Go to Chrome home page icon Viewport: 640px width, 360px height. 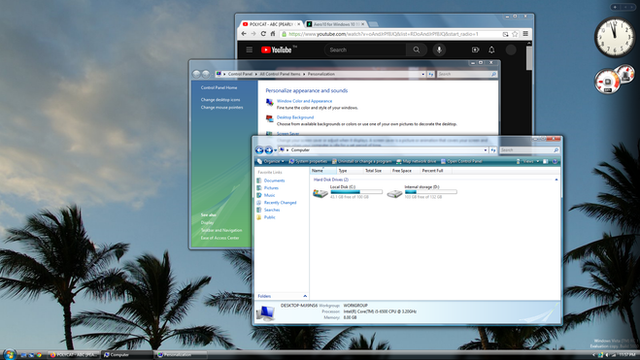tap(273, 34)
